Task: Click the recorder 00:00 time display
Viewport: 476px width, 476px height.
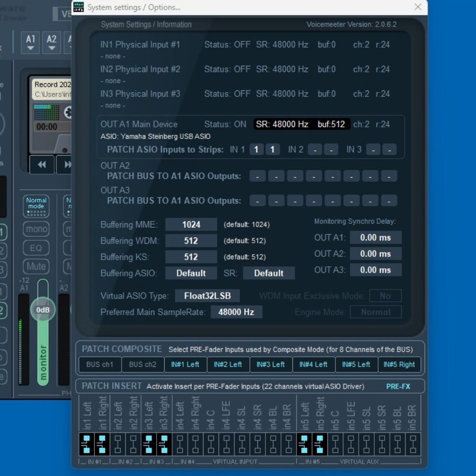Action: (x=47, y=127)
